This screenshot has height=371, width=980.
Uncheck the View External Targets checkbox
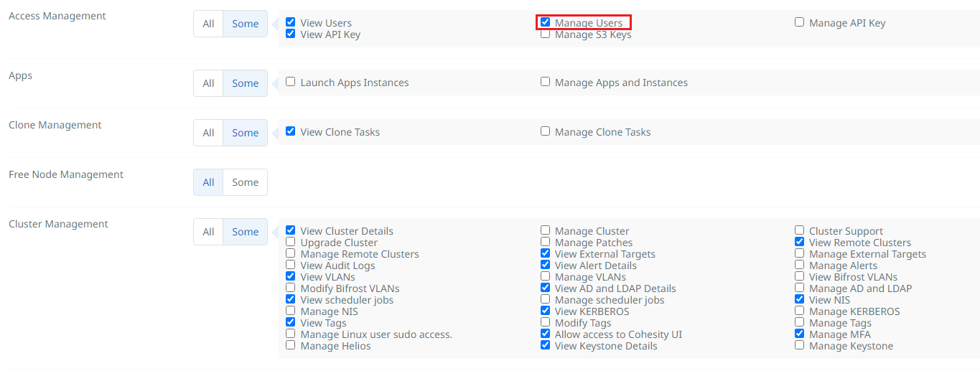[545, 253]
